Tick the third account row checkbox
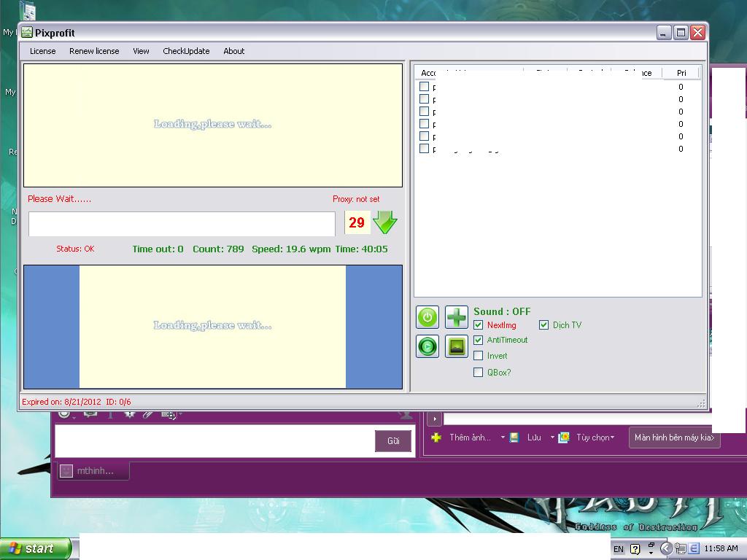Image resolution: width=747 pixels, height=560 pixels. (x=424, y=112)
